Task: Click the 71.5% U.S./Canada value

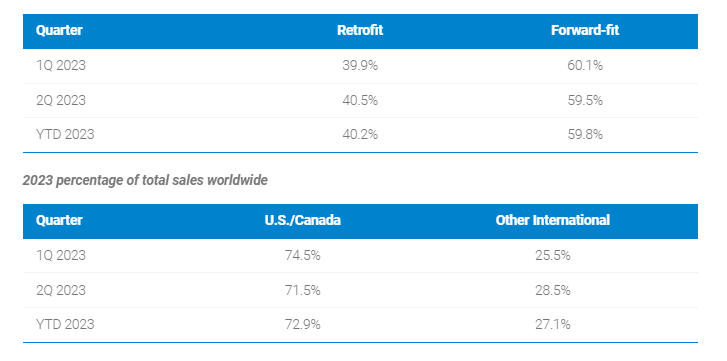Action: point(302,291)
